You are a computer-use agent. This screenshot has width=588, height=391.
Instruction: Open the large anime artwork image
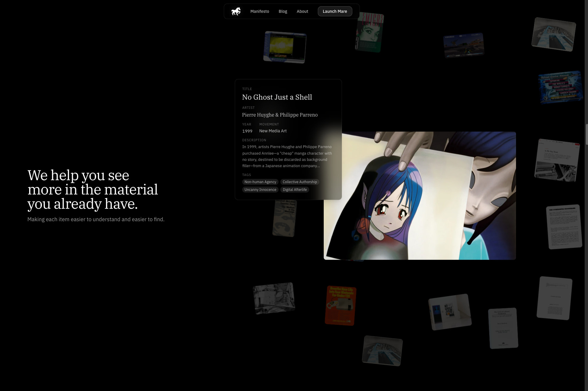click(x=420, y=196)
